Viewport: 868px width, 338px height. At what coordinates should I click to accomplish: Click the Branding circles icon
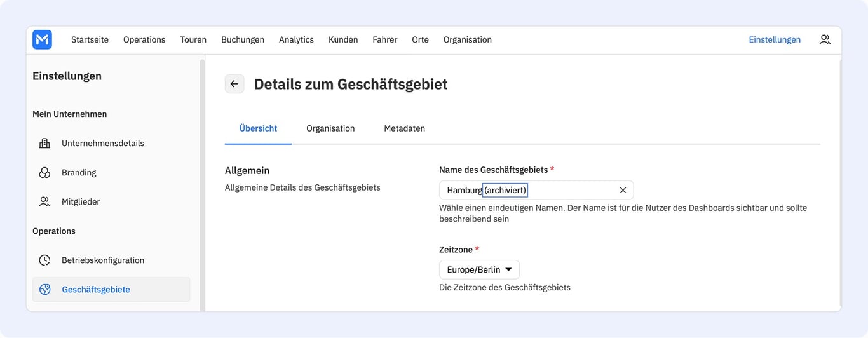44,172
